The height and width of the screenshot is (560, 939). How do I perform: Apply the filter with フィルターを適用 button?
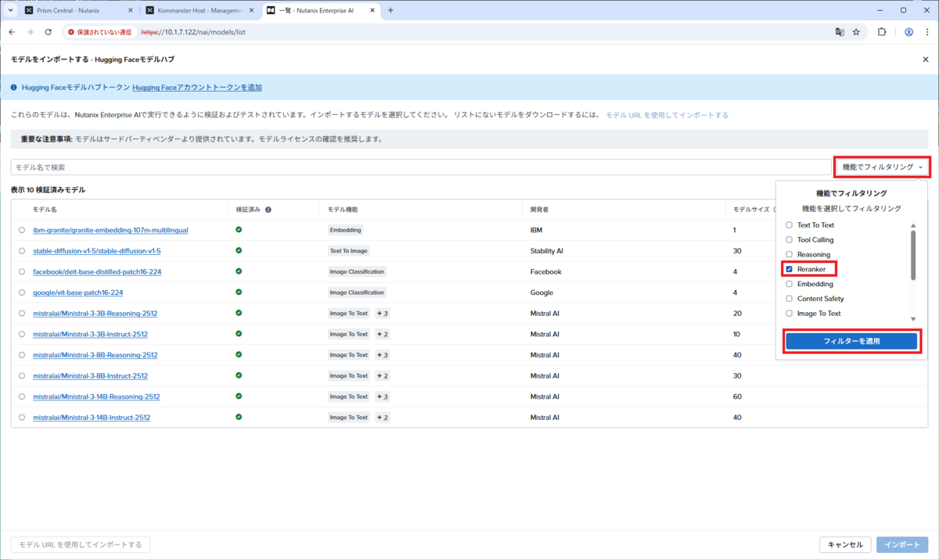pos(851,342)
